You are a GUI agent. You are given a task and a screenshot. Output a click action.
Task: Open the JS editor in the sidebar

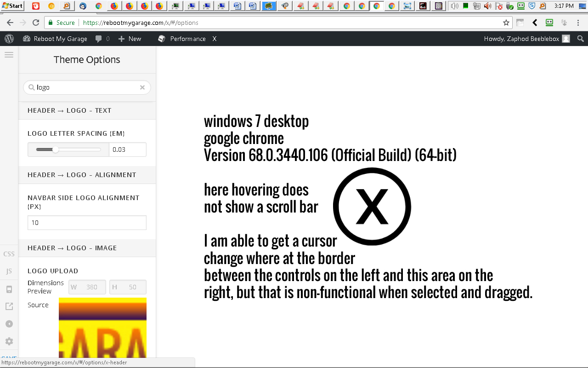pos(9,271)
